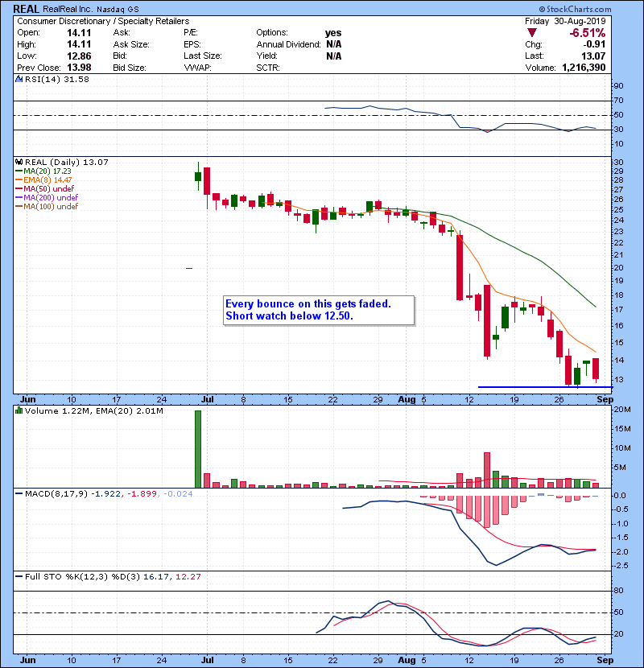Click the Friday 30-Aug-2019 date
Image resolution: width=644 pixels, height=668 pixels.
[x=565, y=21]
